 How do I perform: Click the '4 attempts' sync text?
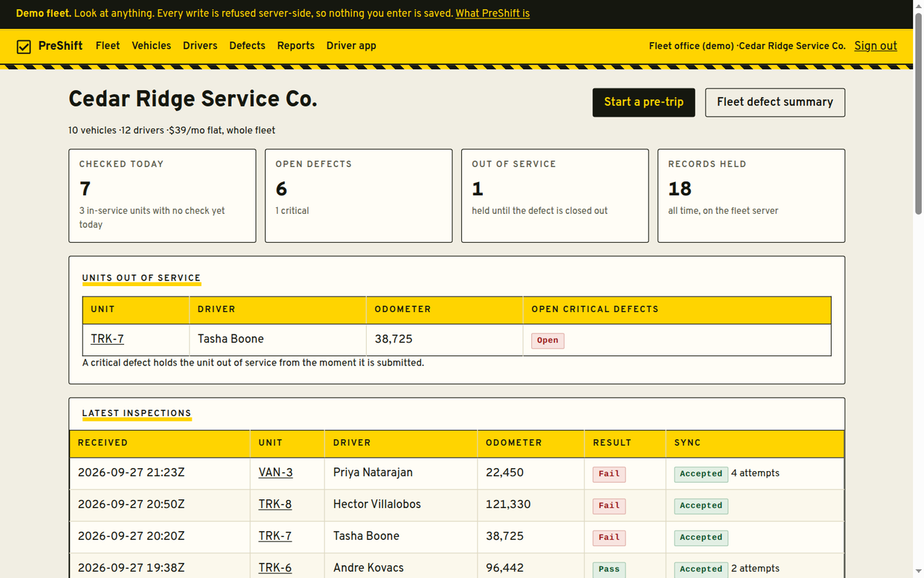click(755, 474)
